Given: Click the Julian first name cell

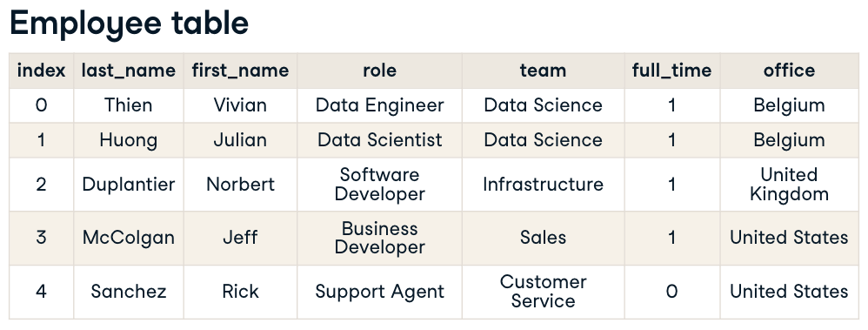Looking at the screenshot, I should tap(240, 140).
